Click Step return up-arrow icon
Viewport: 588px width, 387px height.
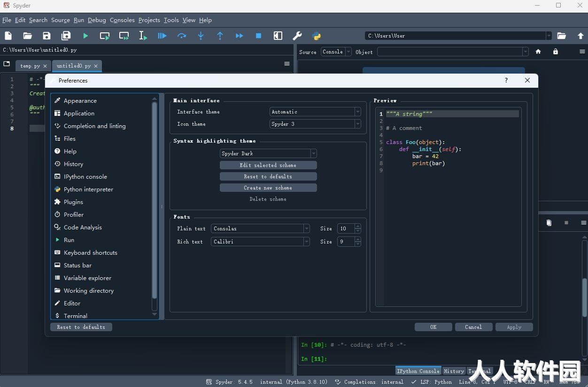[x=220, y=36]
